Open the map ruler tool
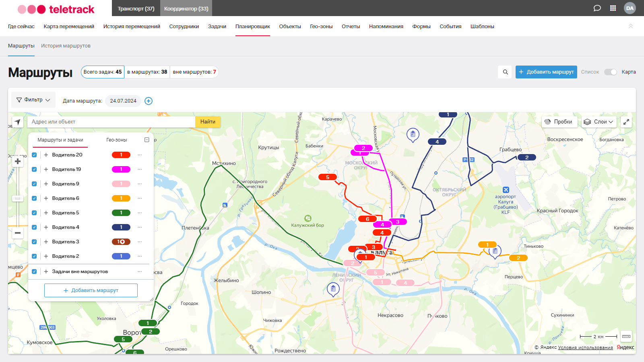 click(x=626, y=336)
